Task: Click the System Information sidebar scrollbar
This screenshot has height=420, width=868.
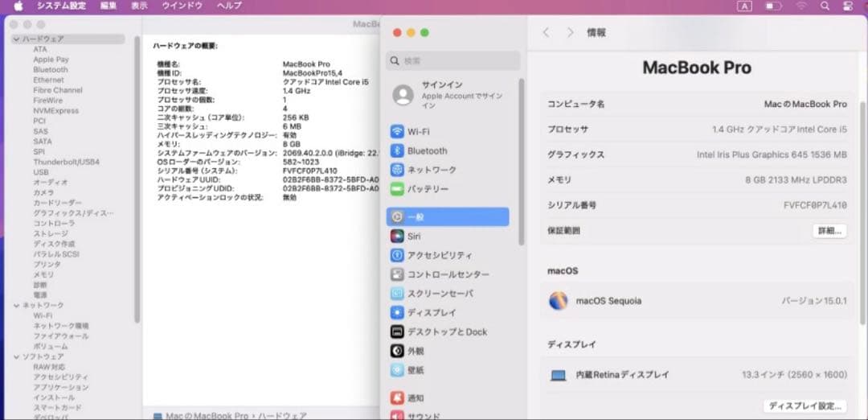Action: coord(137,180)
